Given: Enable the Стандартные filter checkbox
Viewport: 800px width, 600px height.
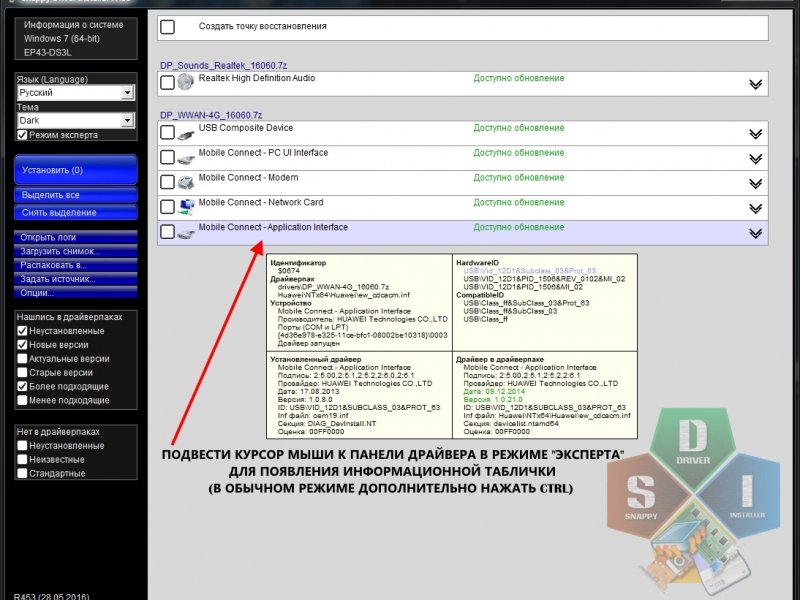Looking at the screenshot, I should [22, 473].
